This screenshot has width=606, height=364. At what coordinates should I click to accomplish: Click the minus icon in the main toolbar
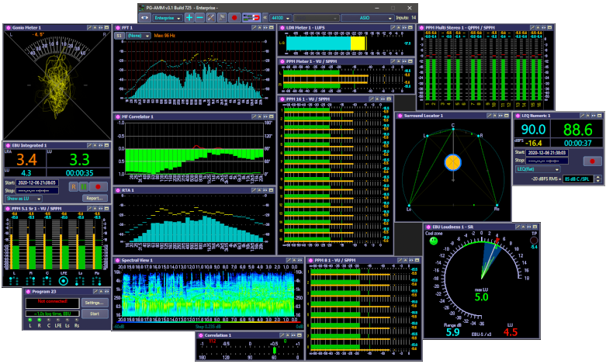(x=199, y=17)
